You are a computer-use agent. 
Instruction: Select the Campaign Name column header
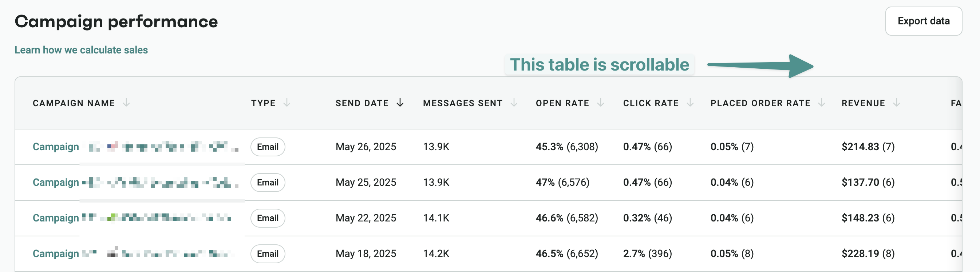coord(74,103)
